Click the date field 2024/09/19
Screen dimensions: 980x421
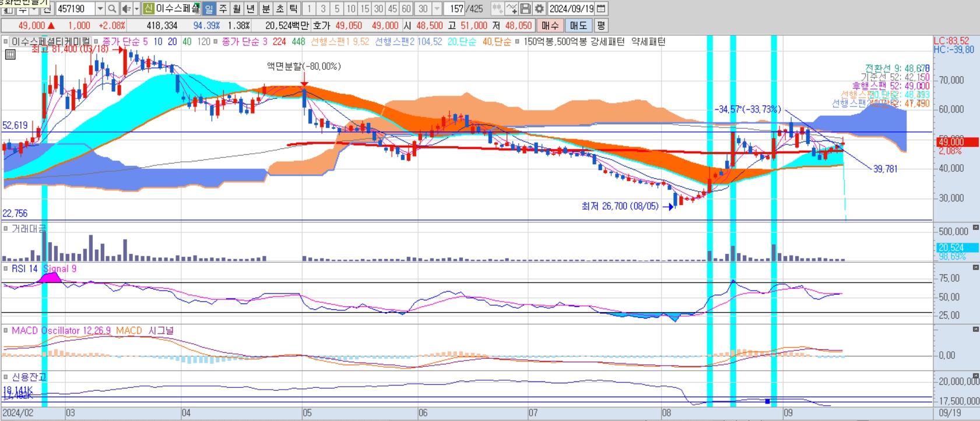tap(571, 9)
